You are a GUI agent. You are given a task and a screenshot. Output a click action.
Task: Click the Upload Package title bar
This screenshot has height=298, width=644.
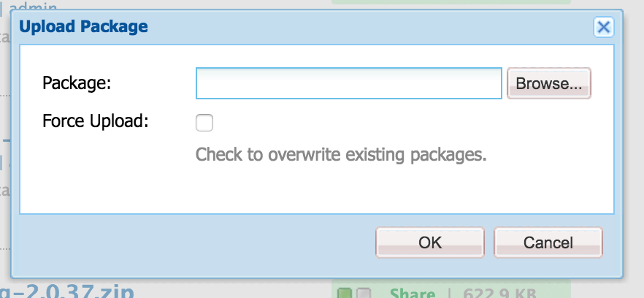pos(365,28)
